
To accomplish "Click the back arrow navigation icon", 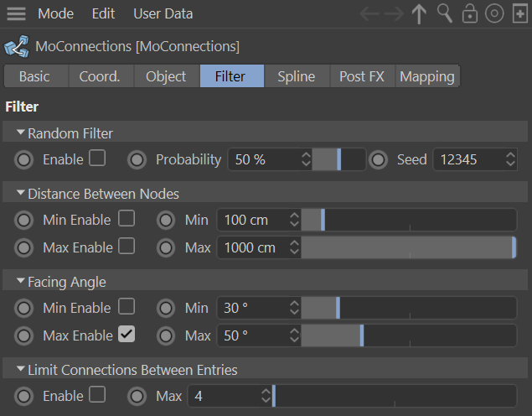I will 369,14.
